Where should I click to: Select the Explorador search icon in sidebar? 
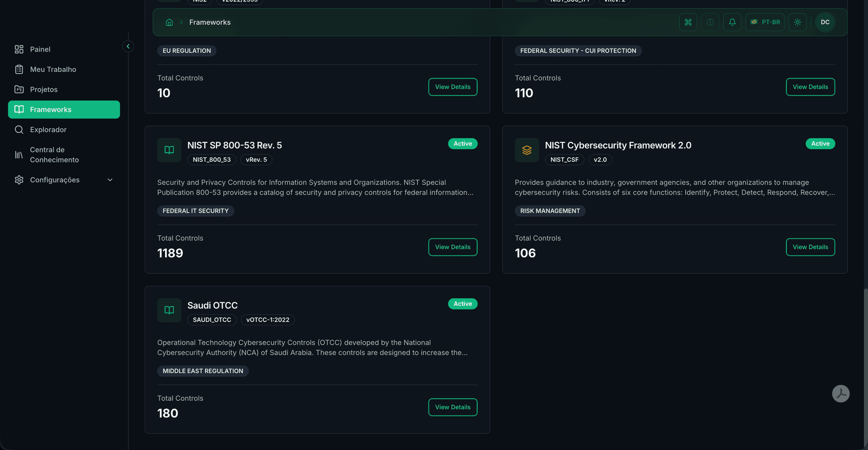pos(19,130)
